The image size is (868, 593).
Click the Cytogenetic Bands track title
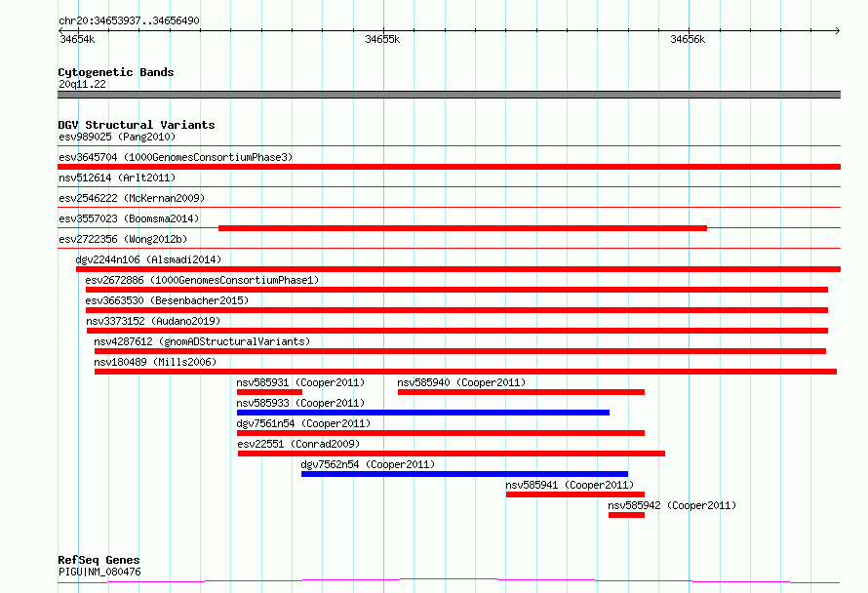tap(116, 72)
